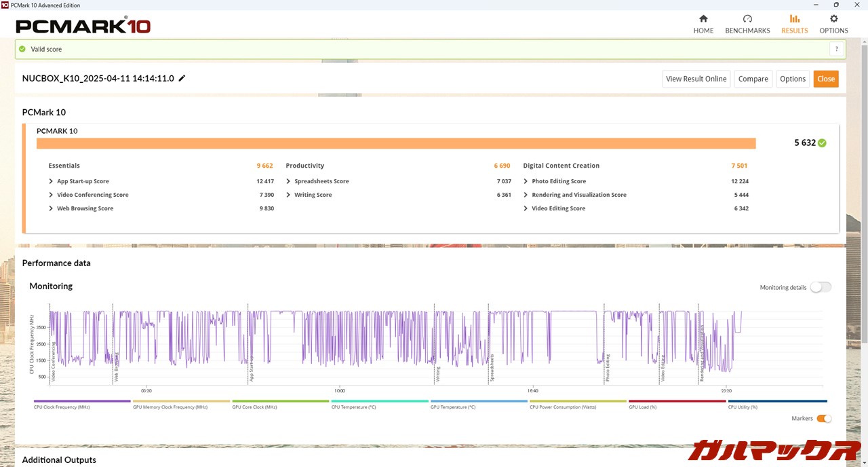Click the pencil icon to rename result
Viewport: 868px width, 467px height.
pyautogui.click(x=182, y=78)
